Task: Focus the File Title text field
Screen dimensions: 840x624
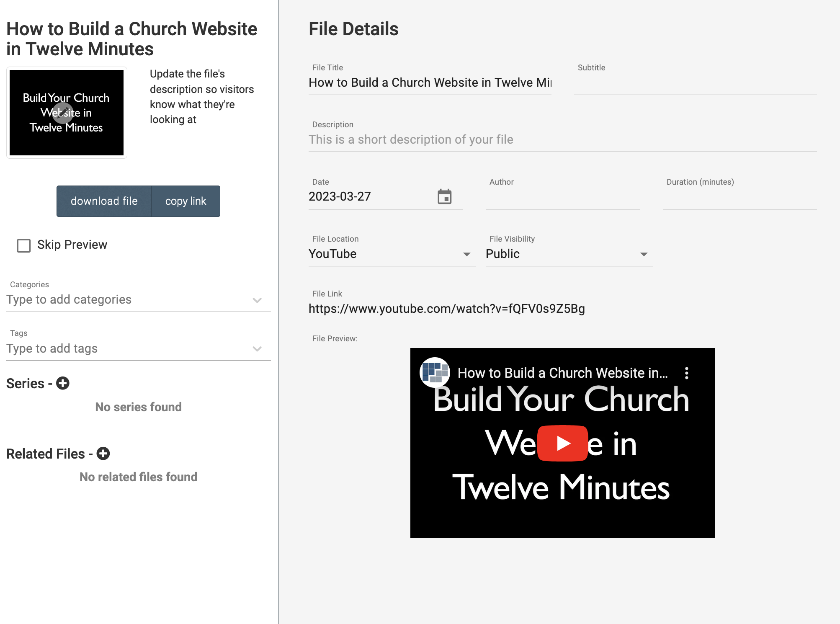Action: tap(430, 83)
